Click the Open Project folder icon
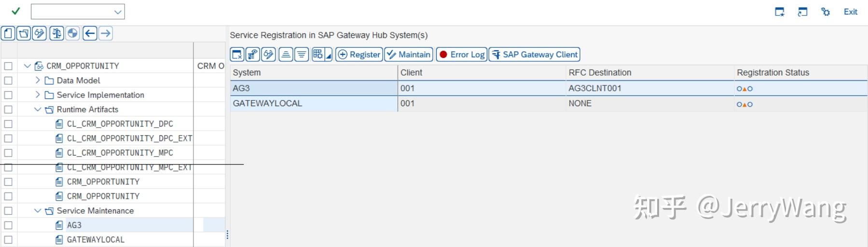Viewport: 868px width, 247px height. click(24, 33)
